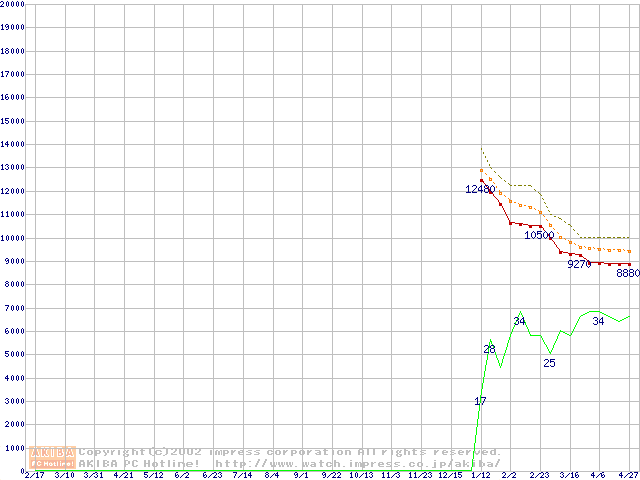Click the 8880 final price label
This screenshot has width=640, height=480.
click(x=627, y=273)
